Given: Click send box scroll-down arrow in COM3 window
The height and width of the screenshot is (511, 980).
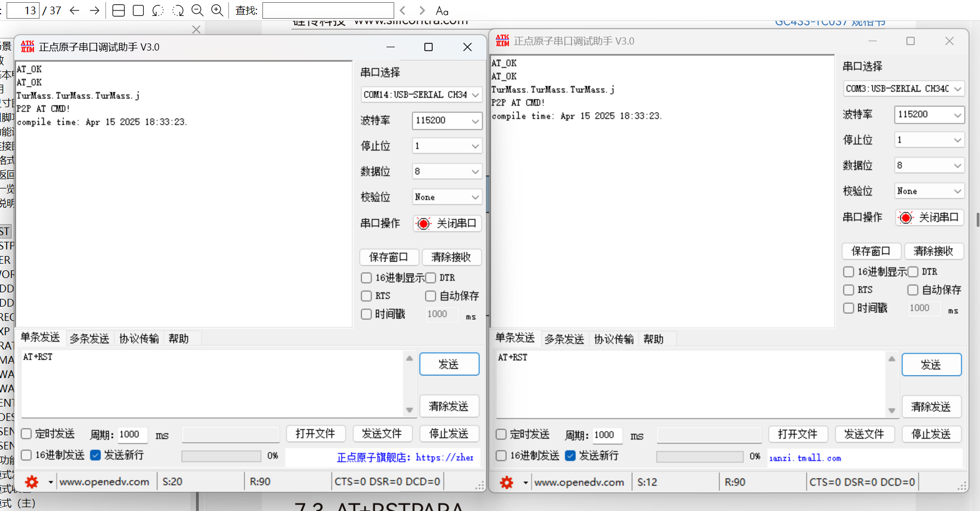Looking at the screenshot, I should click(x=892, y=410).
